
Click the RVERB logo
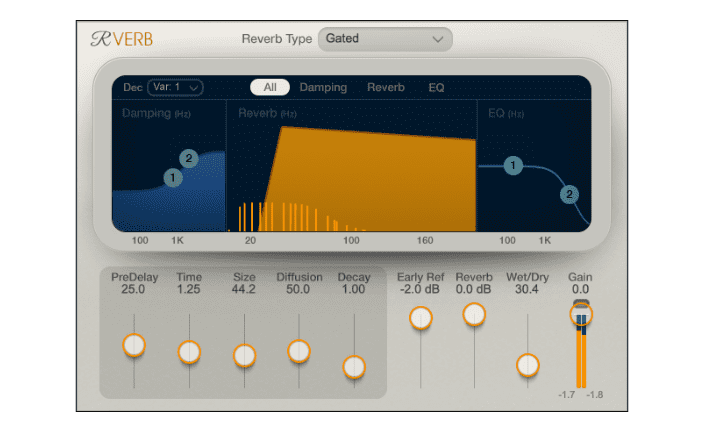[122, 39]
